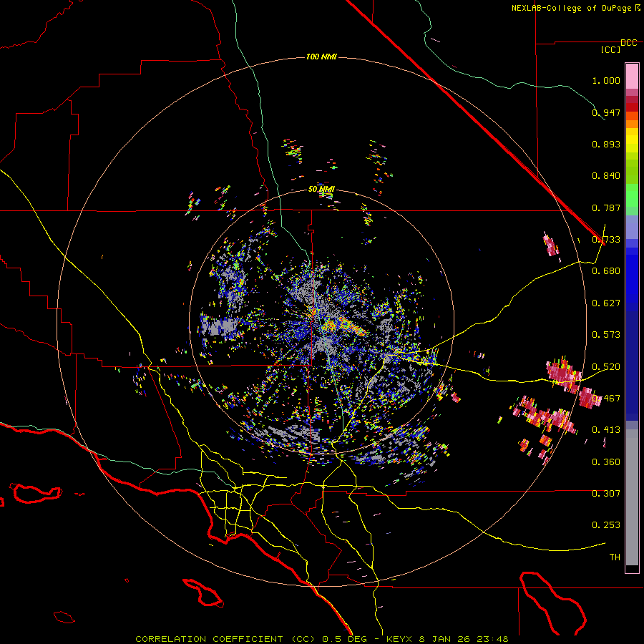
Task: Click the 50 NMI range ring label
Action: pos(321,189)
